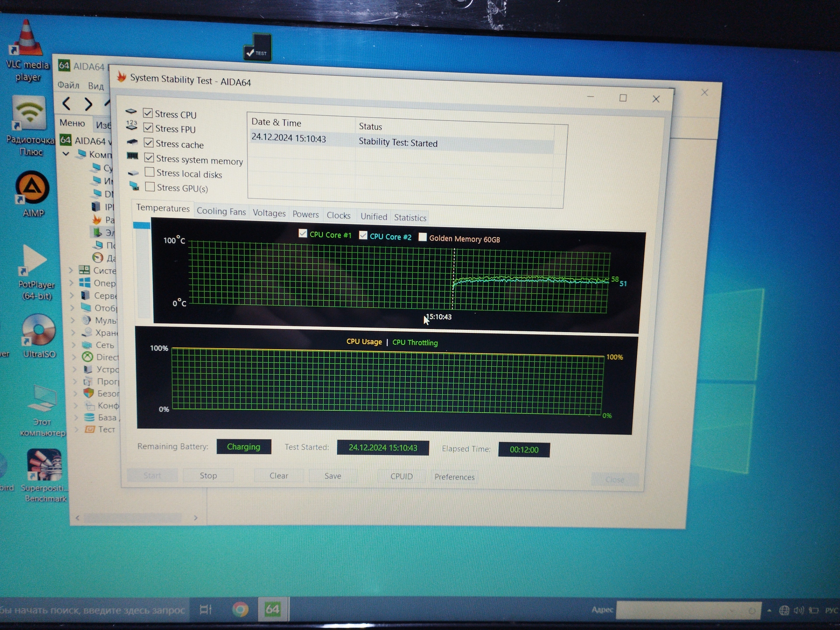Switch to Clocks tab
840x630 pixels.
pyautogui.click(x=339, y=215)
